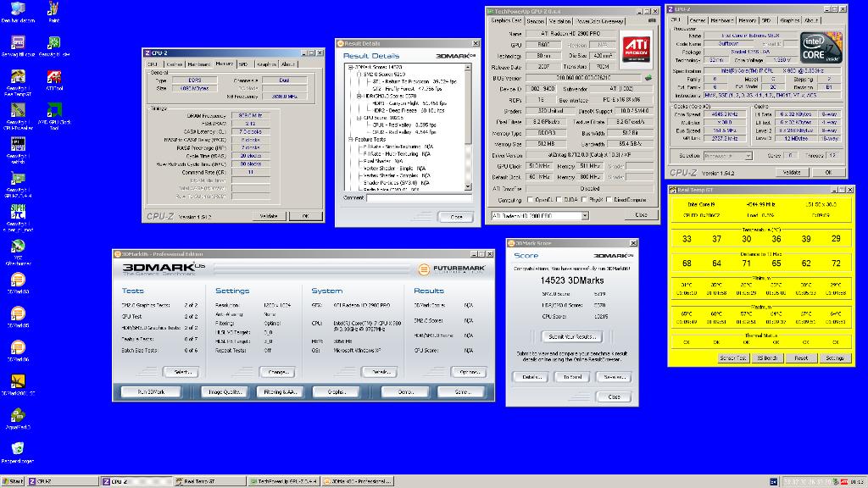Image resolution: width=868 pixels, height=488 pixels.
Task: Open Graphics tab in right CPU-Z window
Action: (789, 20)
